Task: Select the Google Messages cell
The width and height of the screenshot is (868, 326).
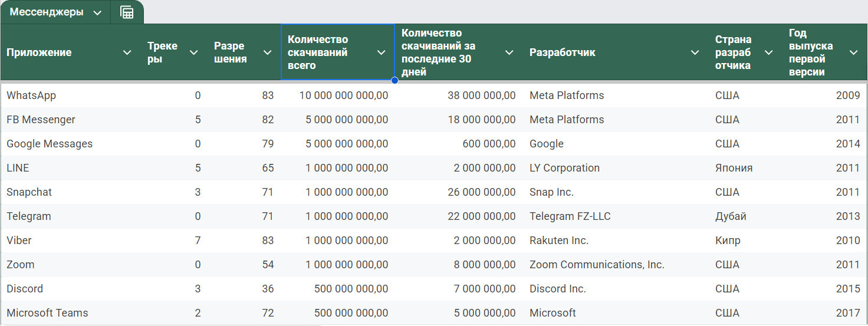Action: pos(71,144)
